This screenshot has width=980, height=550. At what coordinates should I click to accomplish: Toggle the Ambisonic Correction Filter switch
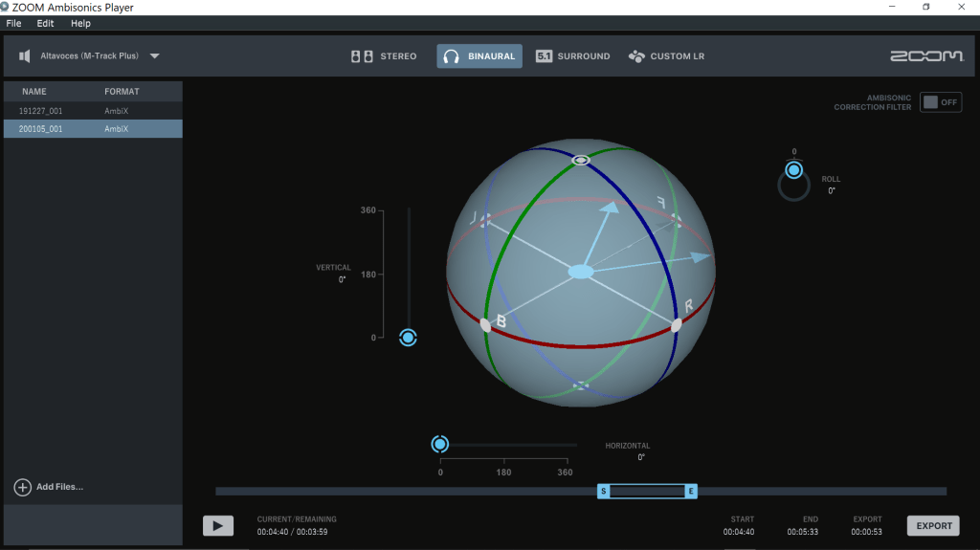click(940, 102)
